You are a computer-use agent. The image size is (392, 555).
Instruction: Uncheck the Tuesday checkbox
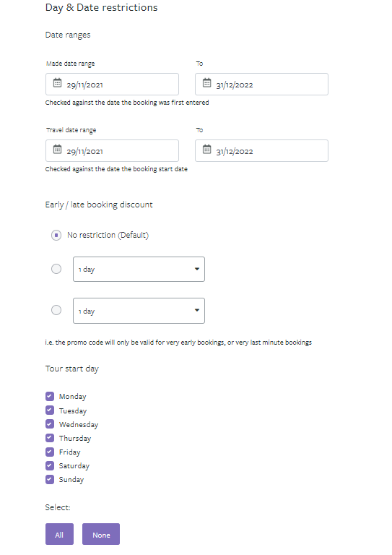50,410
